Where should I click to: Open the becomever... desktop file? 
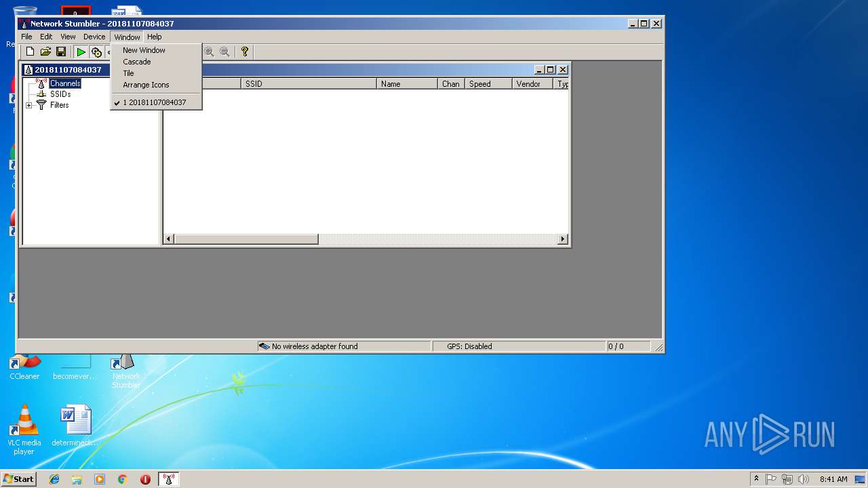click(75, 367)
